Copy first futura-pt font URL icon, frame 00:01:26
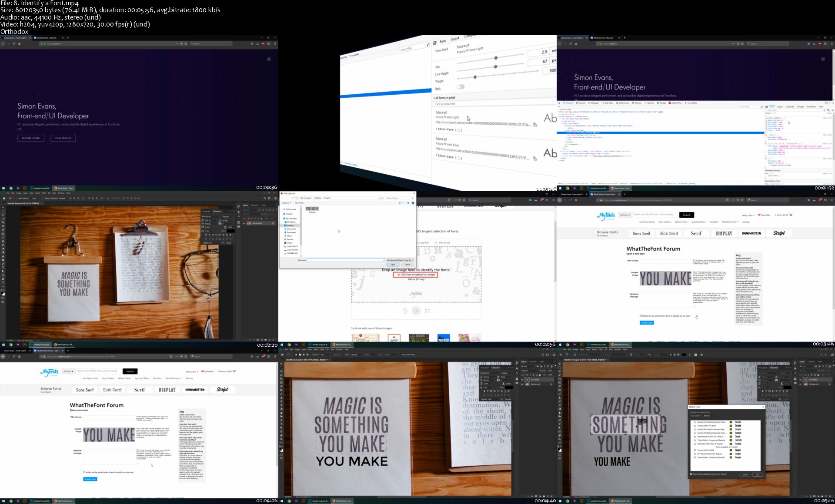 [535, 125]
